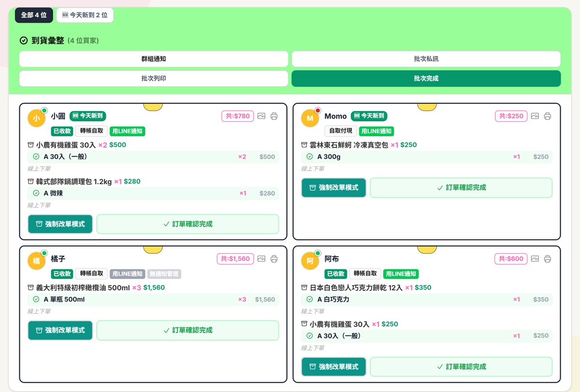This screenshot has width=580, height=392.
Task: Click 共:$600 total badge
Action: [x=511, y=259]
